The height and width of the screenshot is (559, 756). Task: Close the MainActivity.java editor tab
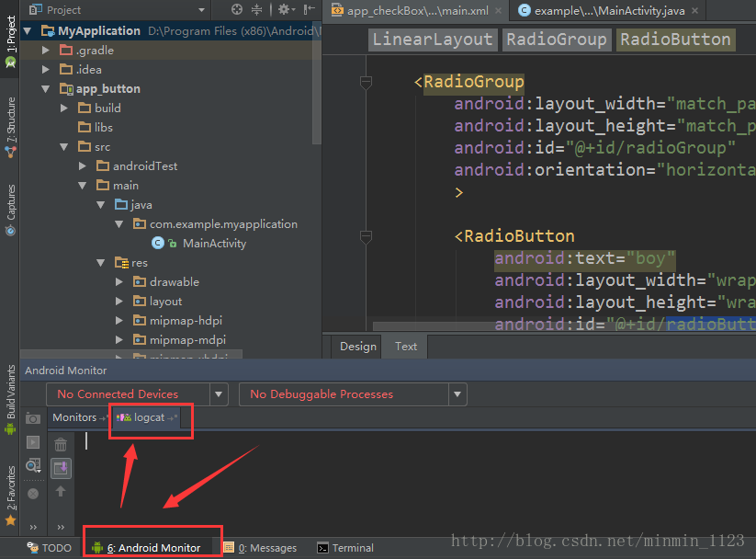pos(694,10)
